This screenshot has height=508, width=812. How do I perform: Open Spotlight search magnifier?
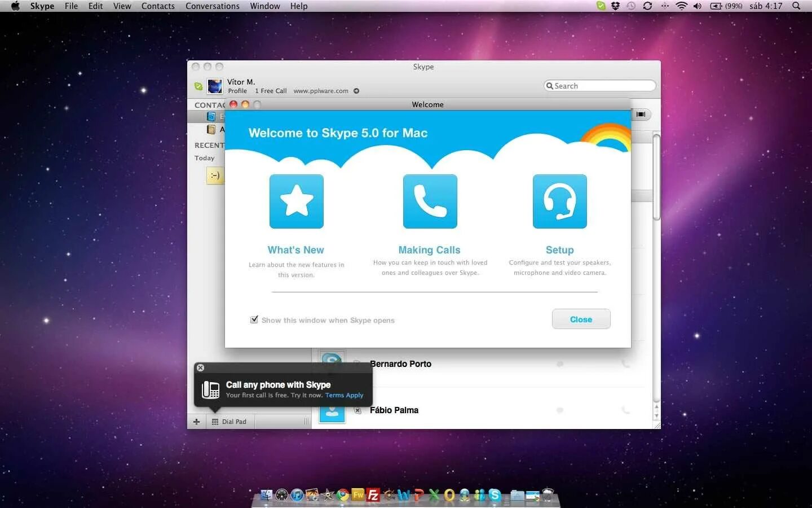(x=796, y=6)
